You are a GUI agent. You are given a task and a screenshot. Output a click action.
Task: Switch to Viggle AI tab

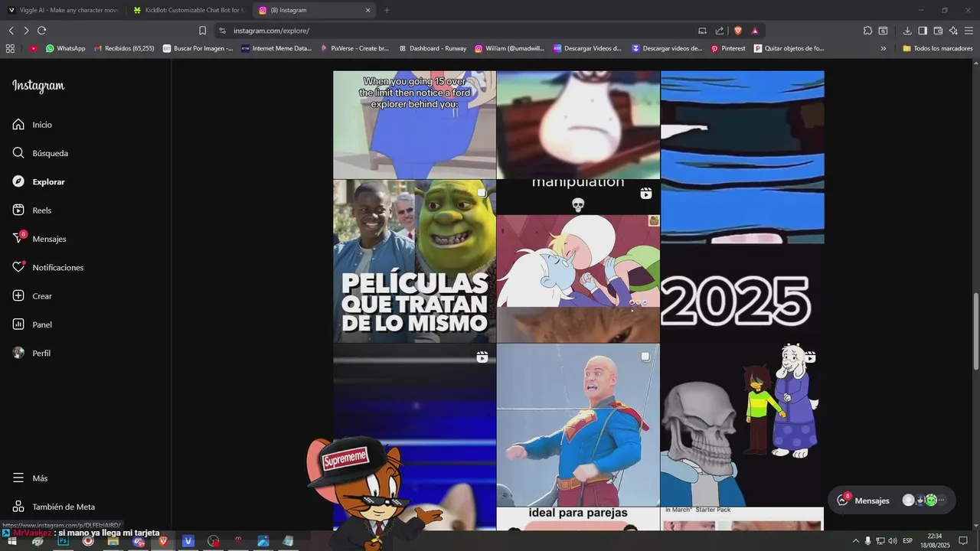click(x=63, y=10)
